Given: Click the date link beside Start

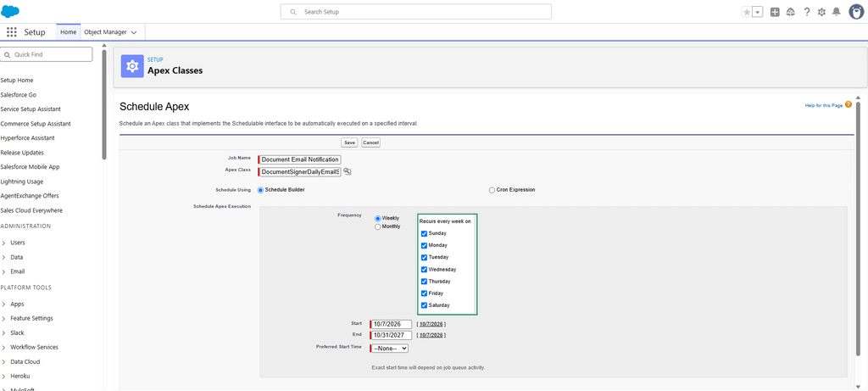Looking at the screenshot, I should (x=431, y=324).
